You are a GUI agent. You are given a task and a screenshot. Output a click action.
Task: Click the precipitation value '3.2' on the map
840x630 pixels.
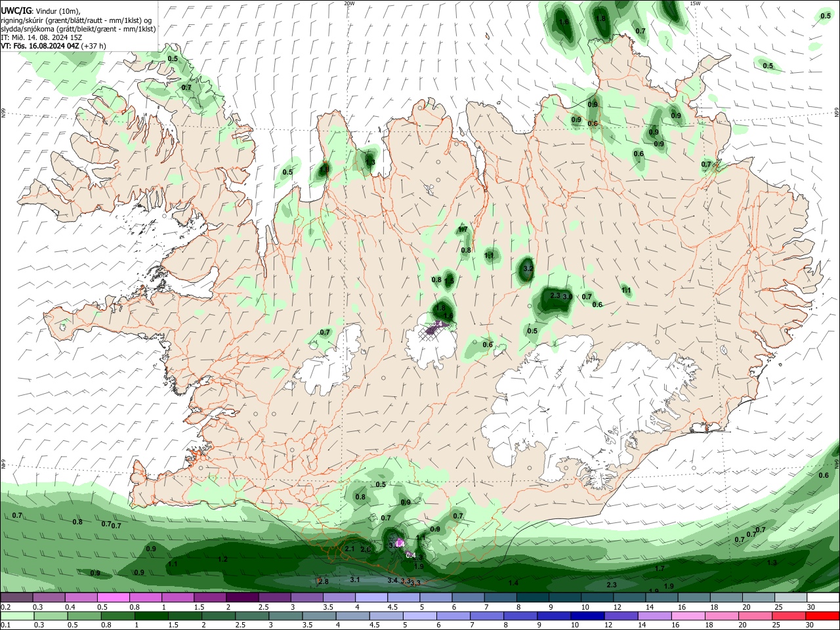point(528,269)
